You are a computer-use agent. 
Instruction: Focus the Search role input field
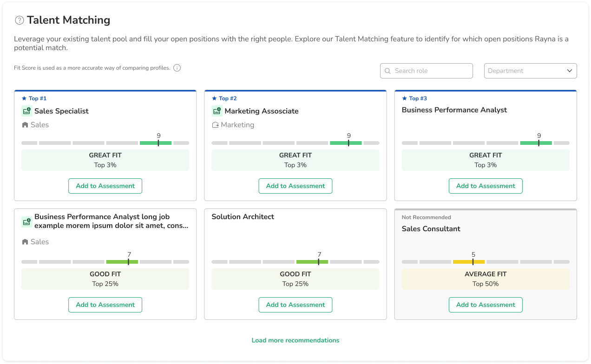427,71
